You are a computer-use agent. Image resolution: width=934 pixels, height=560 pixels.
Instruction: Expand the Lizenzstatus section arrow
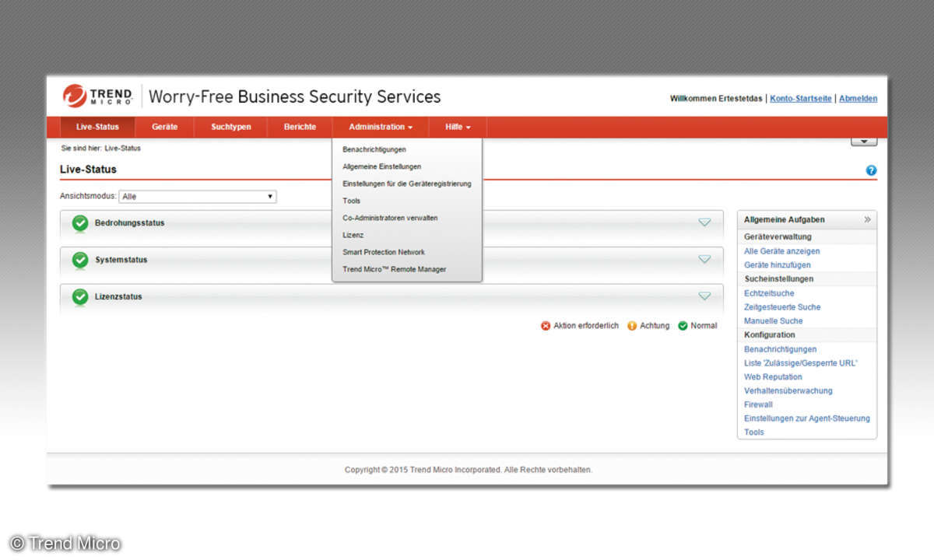click(x=704, y=296)
